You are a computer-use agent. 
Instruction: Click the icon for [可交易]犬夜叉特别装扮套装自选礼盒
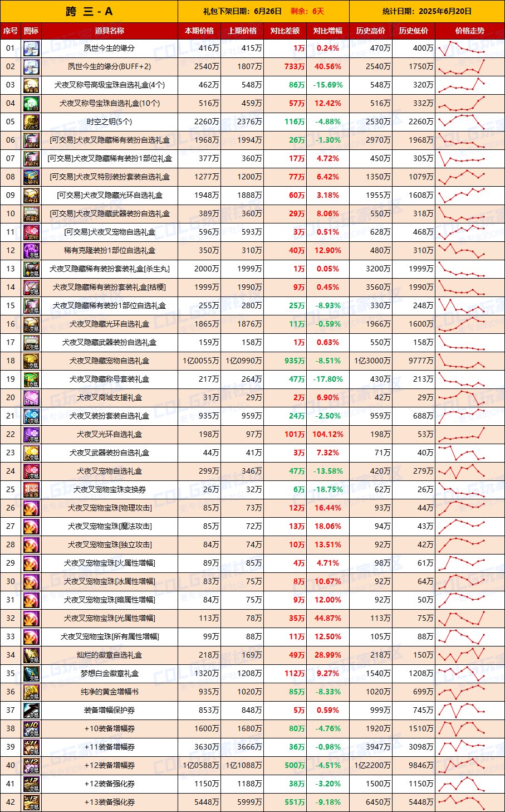click(31, 177)
